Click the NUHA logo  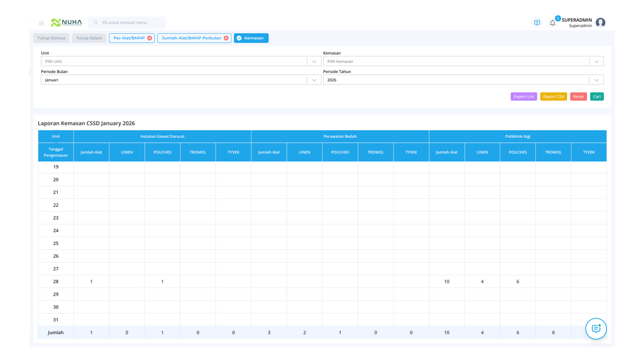[x=66, y=23]
